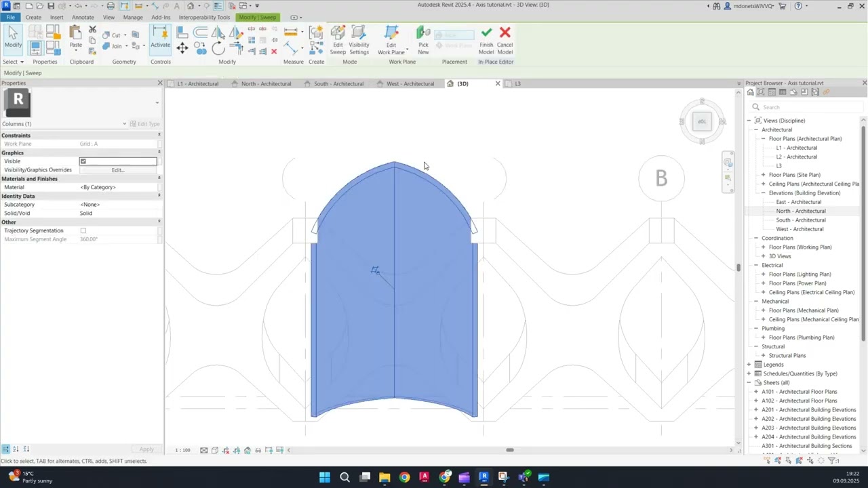Image resolution: width=868 pixels, height=488 pixels.
Task: Open East - Architectural elevation in browser
Action: coord(798,202)
